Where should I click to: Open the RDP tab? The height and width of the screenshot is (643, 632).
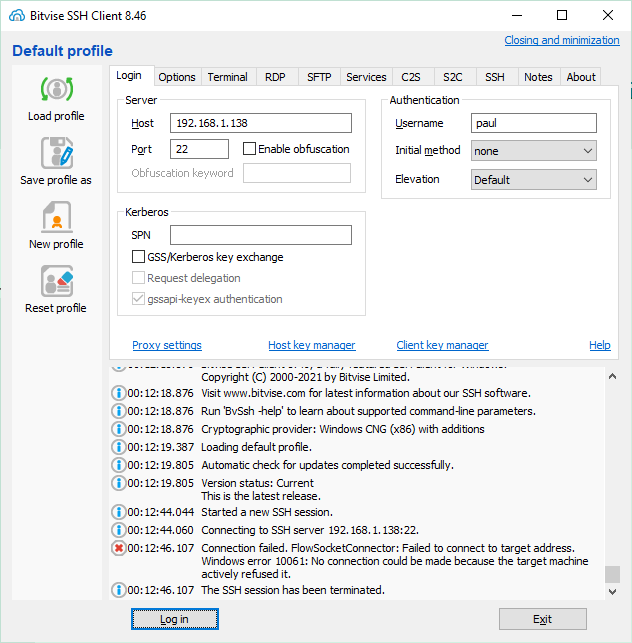pyautogui.click(x=275, y=77)
